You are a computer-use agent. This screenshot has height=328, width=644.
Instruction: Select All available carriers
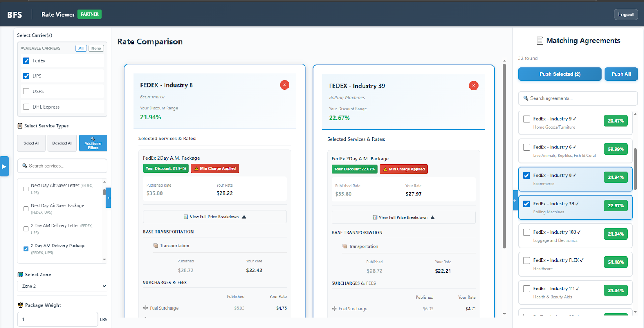coord(81,49)
